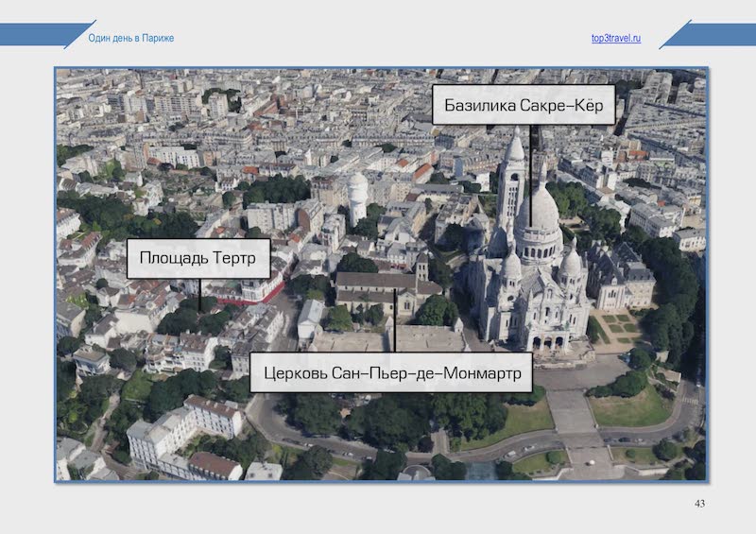Open the top3travel.ru link

(x=615, y=38)
